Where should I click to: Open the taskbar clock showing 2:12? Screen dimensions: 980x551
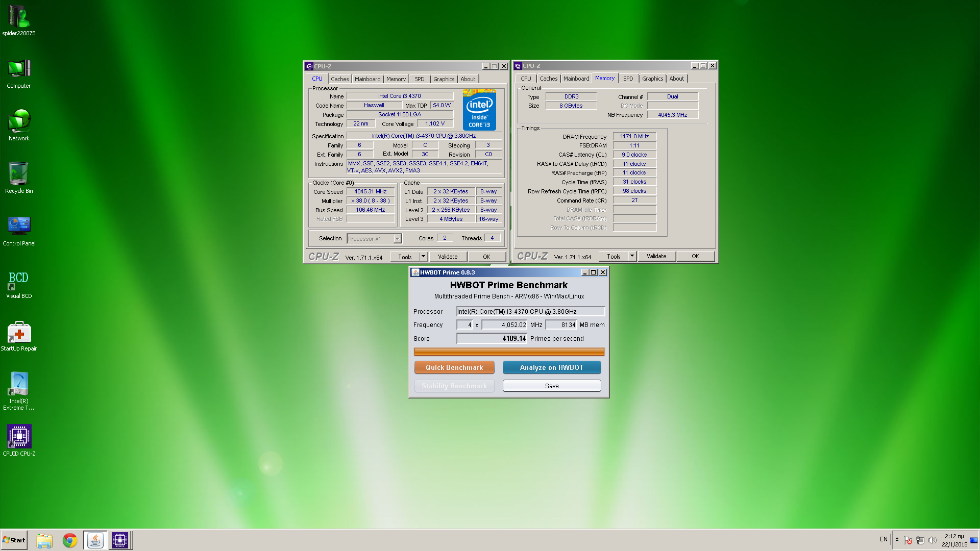(954, 540)
